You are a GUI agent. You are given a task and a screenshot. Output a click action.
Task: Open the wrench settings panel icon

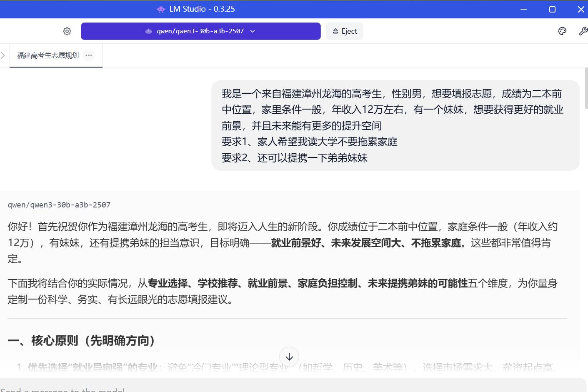583,31
